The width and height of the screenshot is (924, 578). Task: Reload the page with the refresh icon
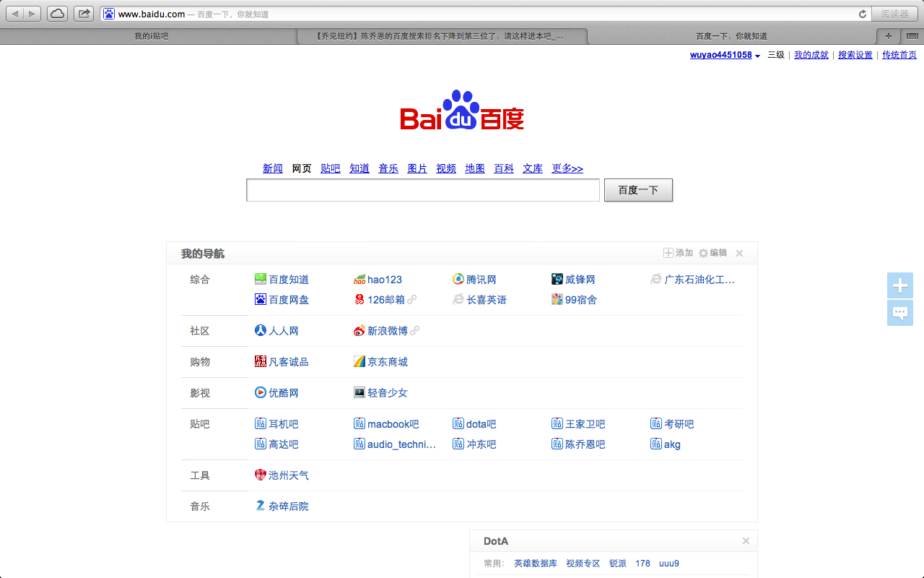coord(862,14)
